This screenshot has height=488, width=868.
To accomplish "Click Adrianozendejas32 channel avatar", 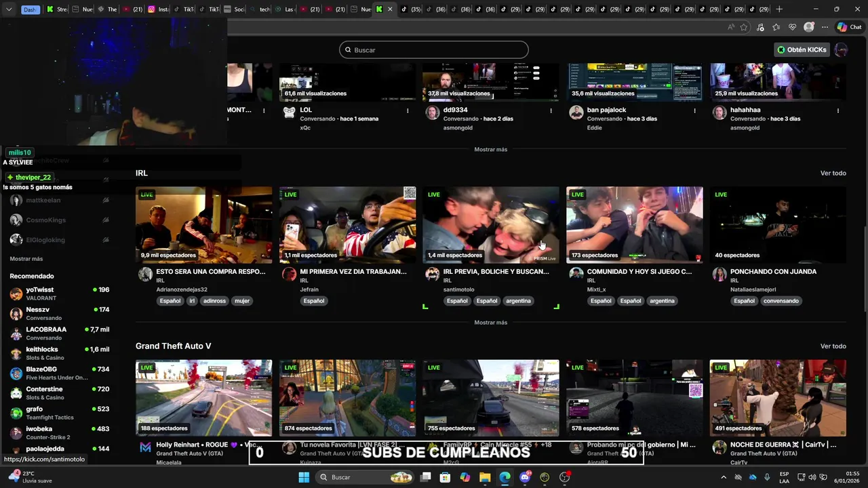I will pos(145,274).
